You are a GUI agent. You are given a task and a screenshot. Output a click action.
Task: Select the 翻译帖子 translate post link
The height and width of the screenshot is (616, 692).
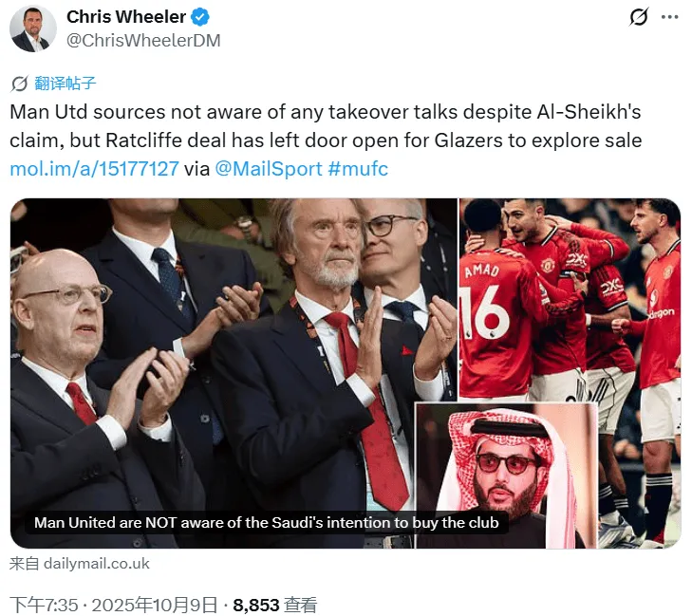click(65, 84)
